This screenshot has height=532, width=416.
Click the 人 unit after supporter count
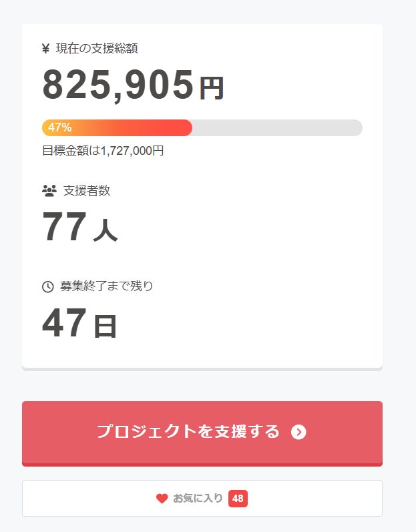click(105, 230)
